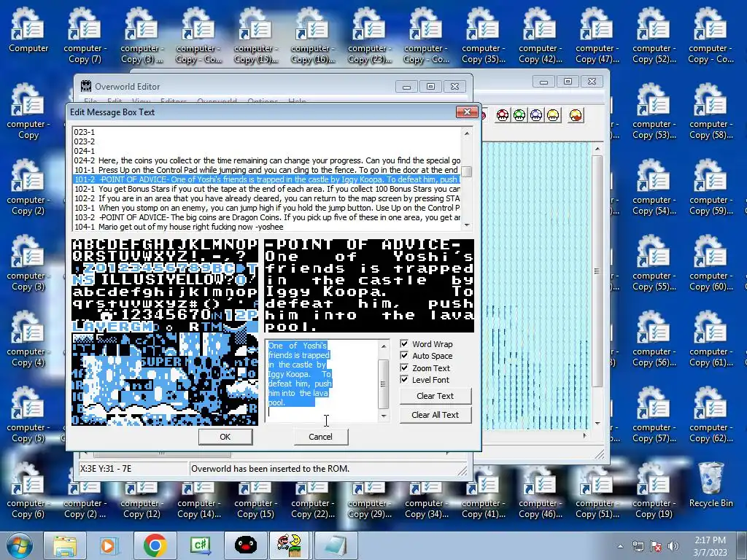Select the yellow mushroom toolbar icon
The height and width of the screenshot is (560, 747).
pos(553,115)
